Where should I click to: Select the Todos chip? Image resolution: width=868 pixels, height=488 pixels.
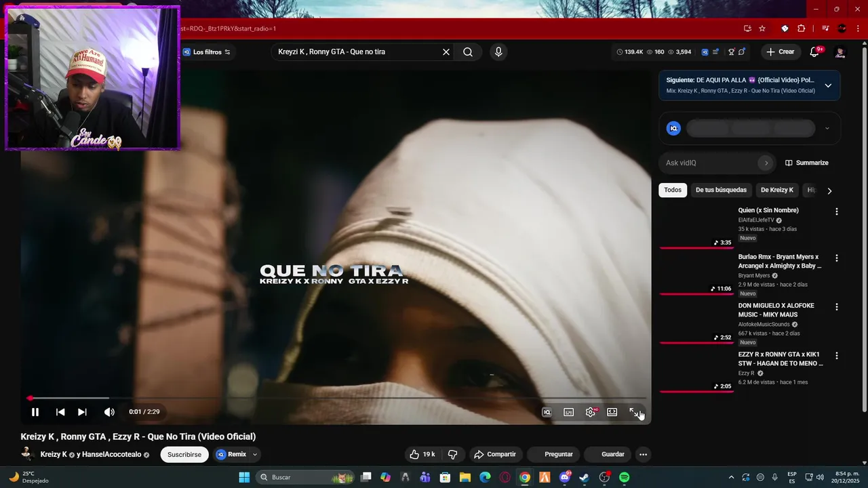pos(673,190)
